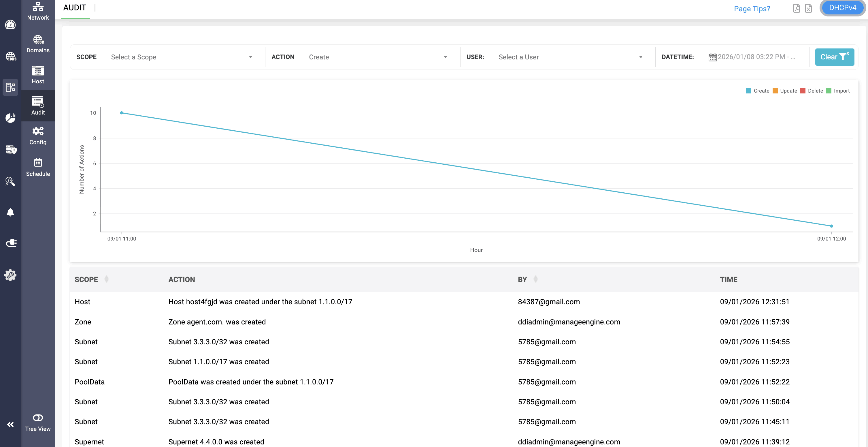Screen dimensions: 868x447
Task: Open the Domains section icon
Action: pyautogui.click(x=38, y=40)
